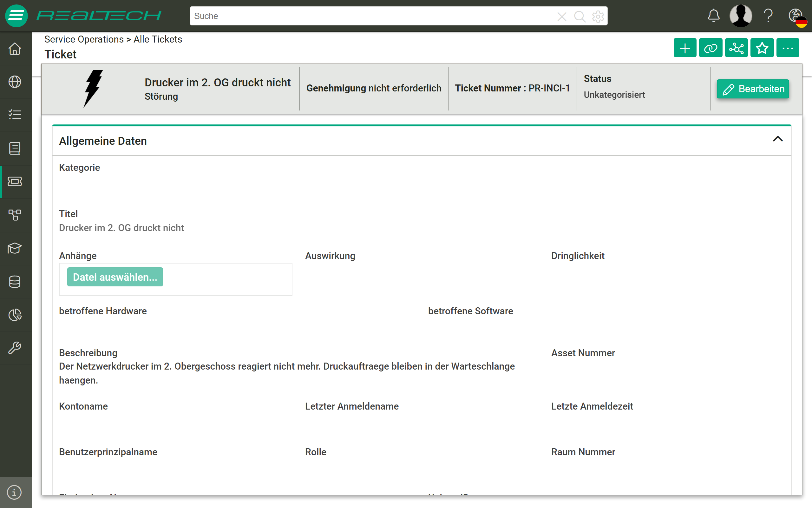Click the Unkategorisiert status value
The height and width of the screenshot is (508, 812).
(x=614, y=95)
